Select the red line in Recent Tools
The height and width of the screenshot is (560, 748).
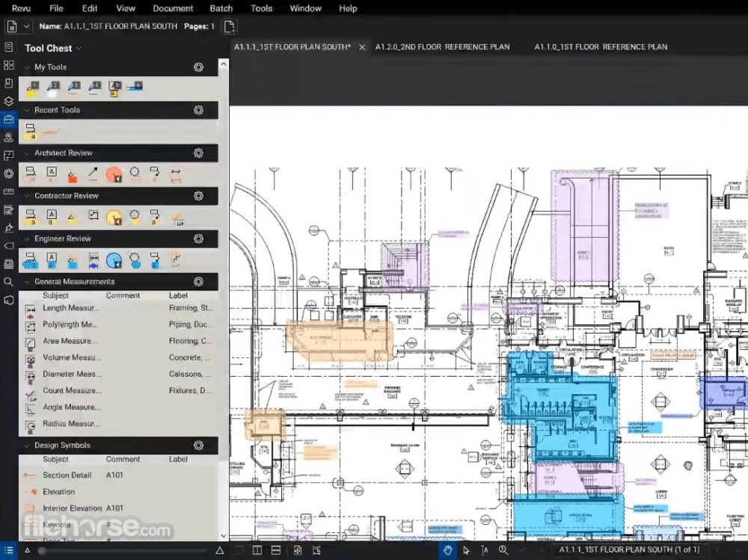tap(52, 132)
